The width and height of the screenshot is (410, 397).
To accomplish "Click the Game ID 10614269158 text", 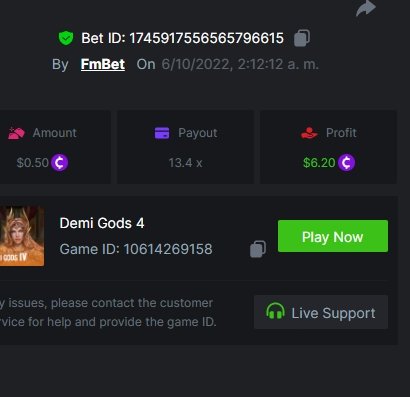I will coord(136,249).
